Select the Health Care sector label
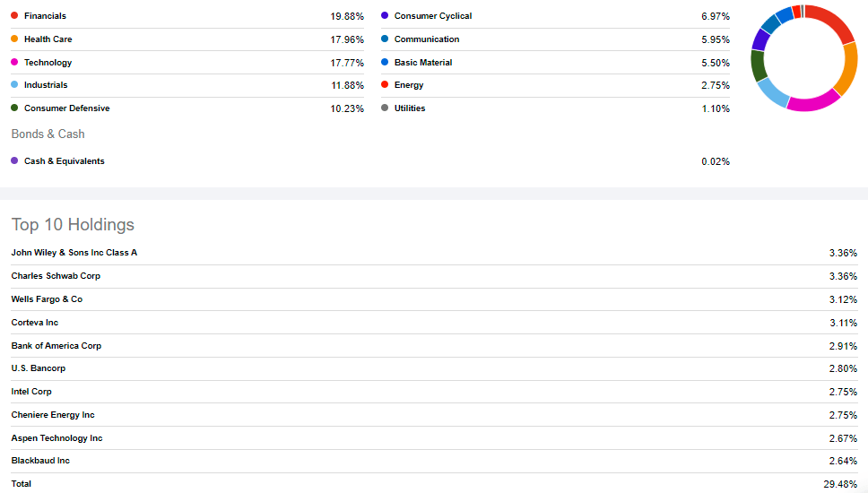Viewport: 868px width, 493px height. pyautogui.click(x=48, y=39)
